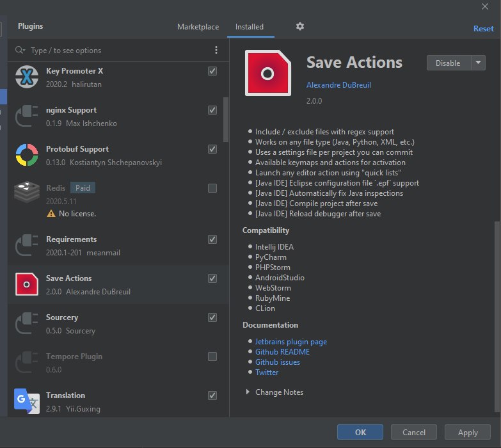Click the Disable plugin button
Viewport: 501px width, 448px height.
449,63
